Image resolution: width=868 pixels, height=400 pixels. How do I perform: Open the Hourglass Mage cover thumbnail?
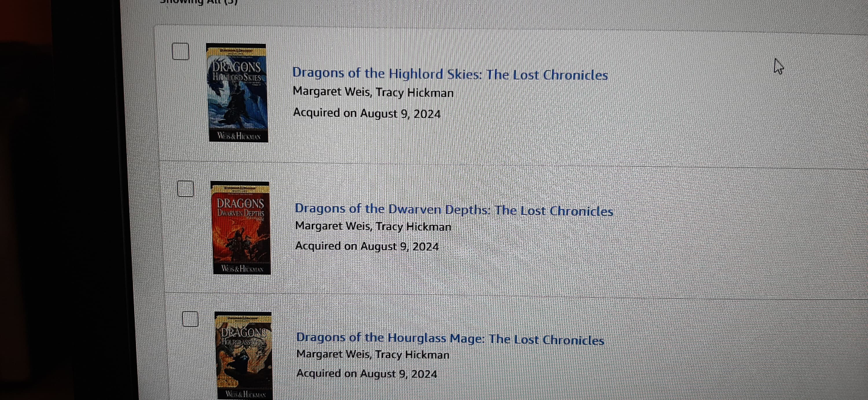243,355
